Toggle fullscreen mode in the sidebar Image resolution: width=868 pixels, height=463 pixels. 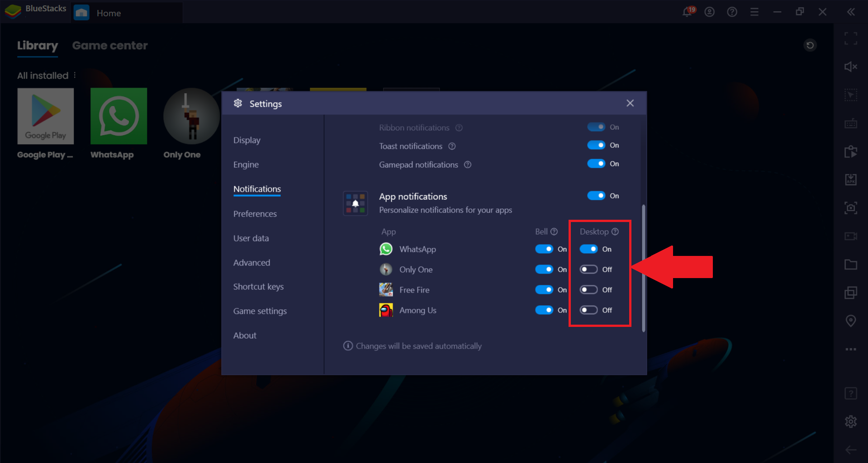(851, 39)
